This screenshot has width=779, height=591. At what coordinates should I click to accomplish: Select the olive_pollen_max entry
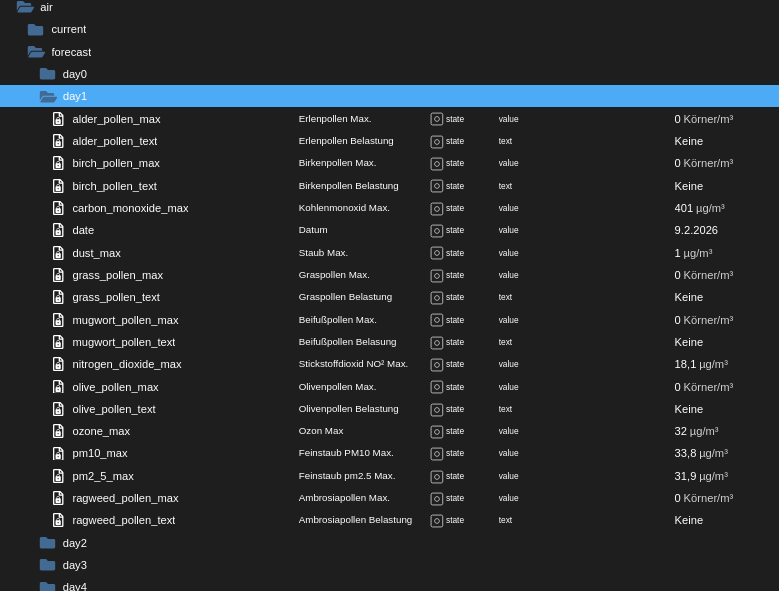pyautogui.click(x=115, y=387)
